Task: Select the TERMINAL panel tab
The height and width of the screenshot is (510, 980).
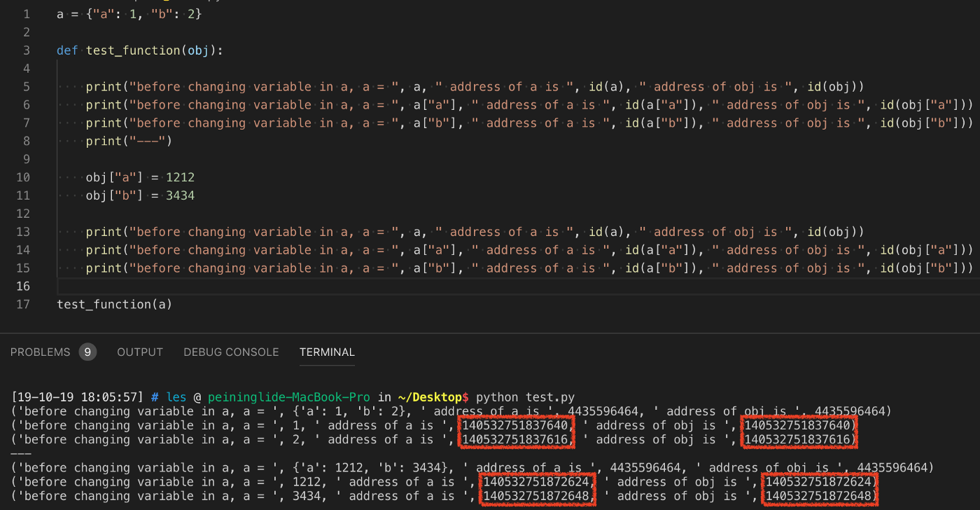Action: (327, 352)
